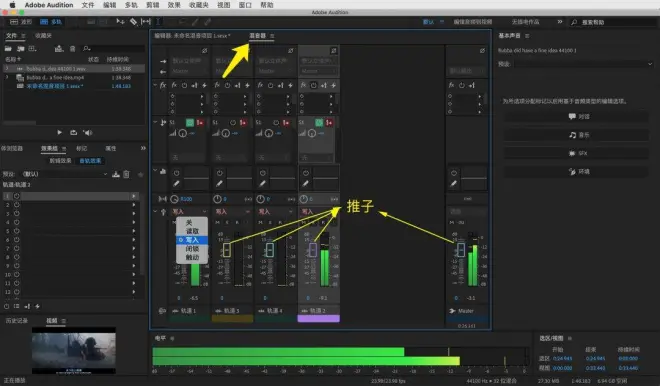Choose 读取 in the automation mode popup
Screen dimensions: 660x386
tap(192, 231)
